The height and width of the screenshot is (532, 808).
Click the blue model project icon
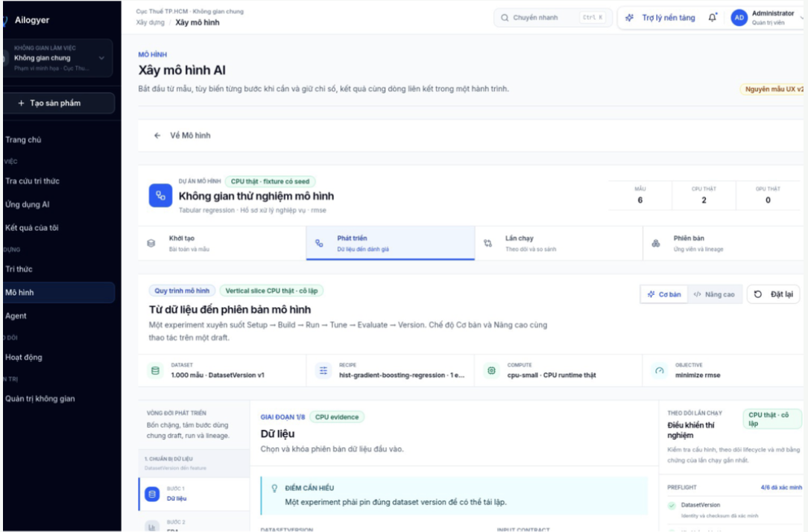pyautogui.click(x=160, y=196)
